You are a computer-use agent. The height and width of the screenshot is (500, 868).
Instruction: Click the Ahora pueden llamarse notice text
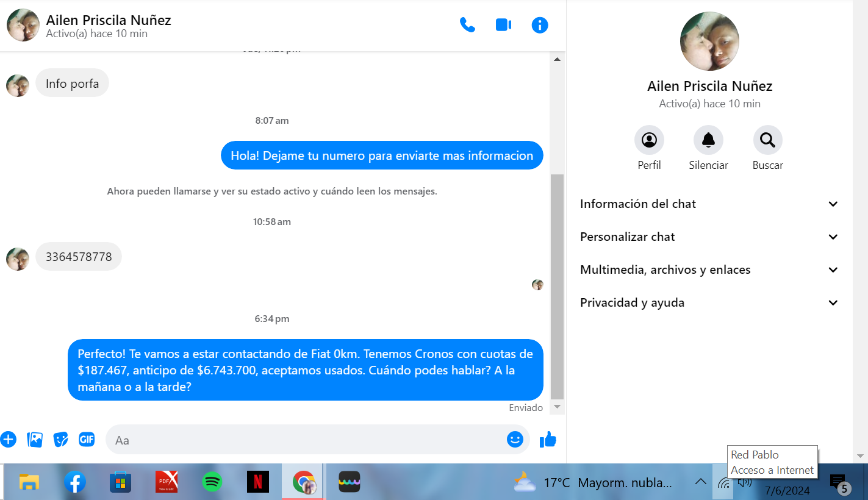[x=272, y=191]
